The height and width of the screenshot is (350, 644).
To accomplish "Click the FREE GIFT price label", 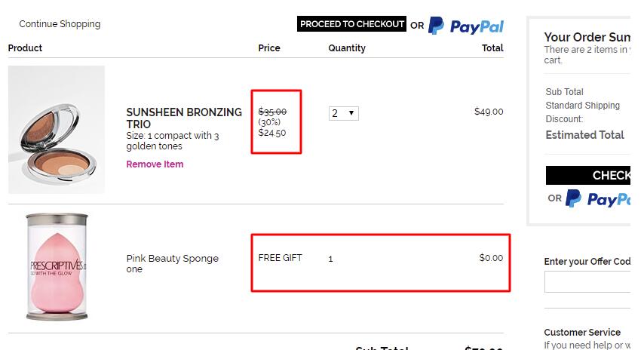I will point(280,257).
